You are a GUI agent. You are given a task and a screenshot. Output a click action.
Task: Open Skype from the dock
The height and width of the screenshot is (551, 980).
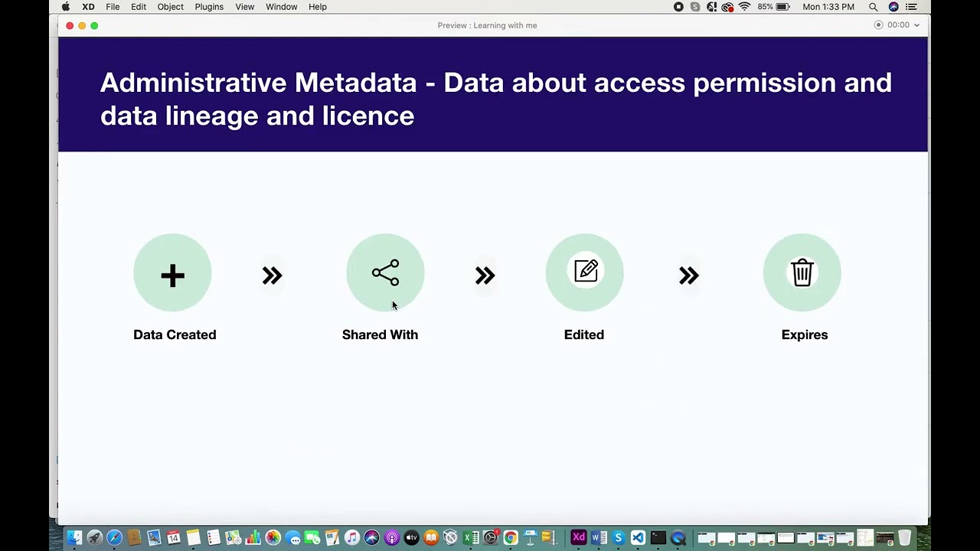[619, 538]
